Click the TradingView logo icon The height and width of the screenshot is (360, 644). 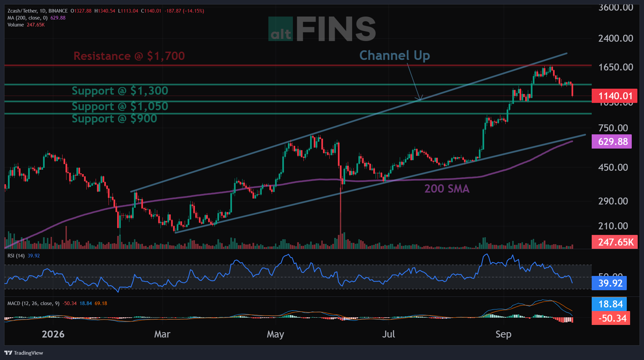click(8, 353)
